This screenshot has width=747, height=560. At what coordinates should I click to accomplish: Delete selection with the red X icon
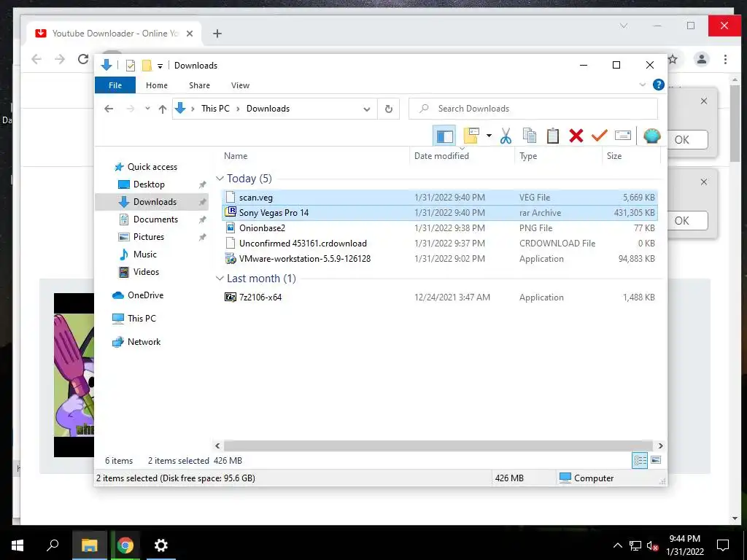576,136
